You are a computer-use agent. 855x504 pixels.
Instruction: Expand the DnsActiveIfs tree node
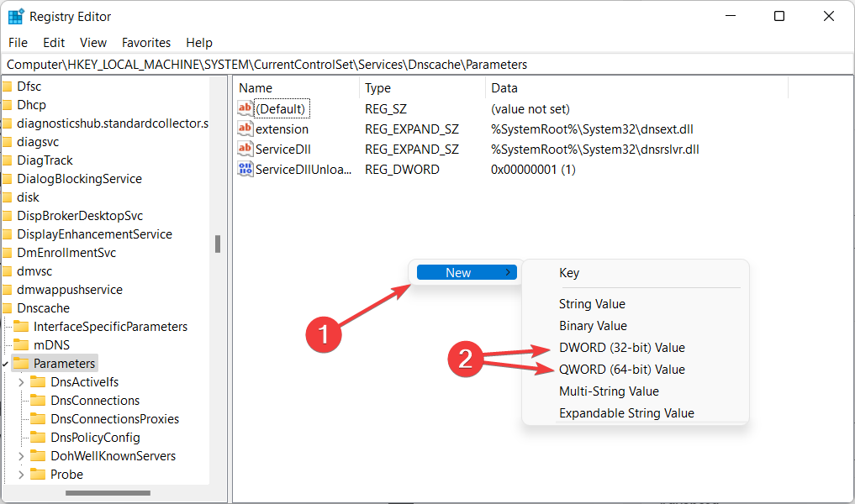tap(21, 382)
